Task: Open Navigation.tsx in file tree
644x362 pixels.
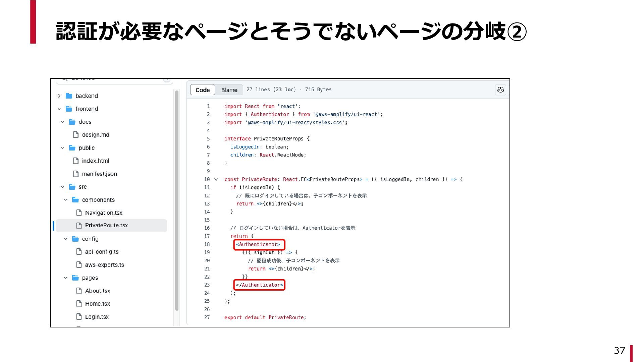Action: [x=104, y=213]
